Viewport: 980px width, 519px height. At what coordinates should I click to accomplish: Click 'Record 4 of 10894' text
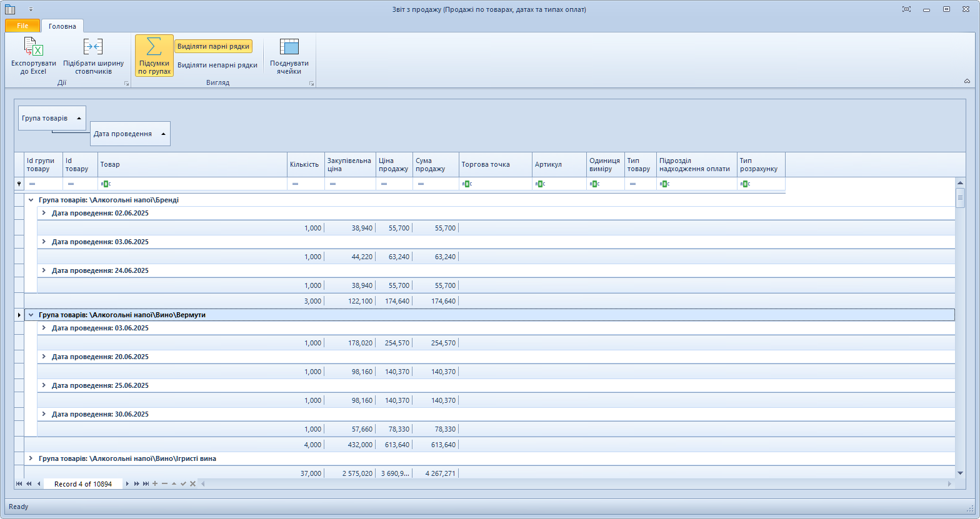pos(83,484)
